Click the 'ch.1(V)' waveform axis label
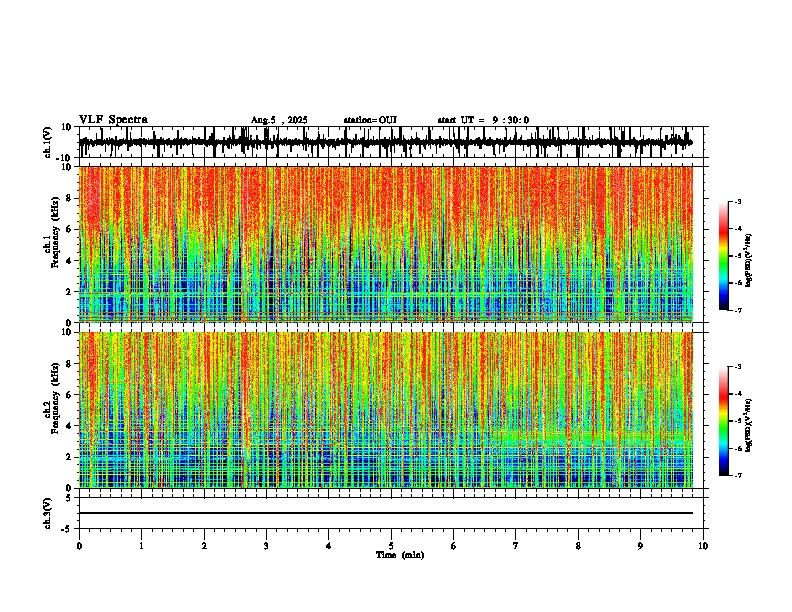Screen dimensions: 792x612 (48, 142)
